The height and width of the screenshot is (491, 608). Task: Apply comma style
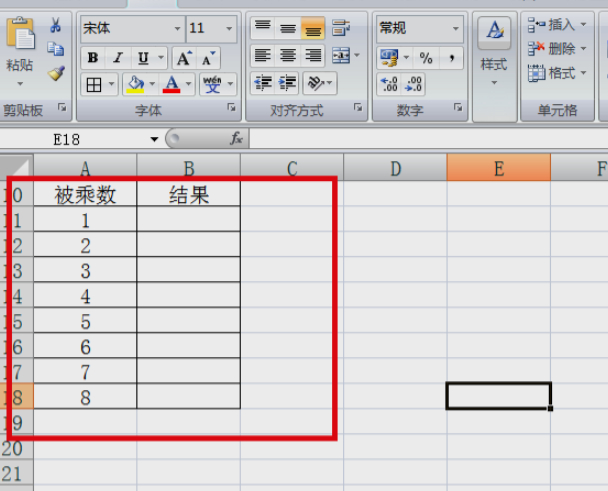[x=451, y=58]
